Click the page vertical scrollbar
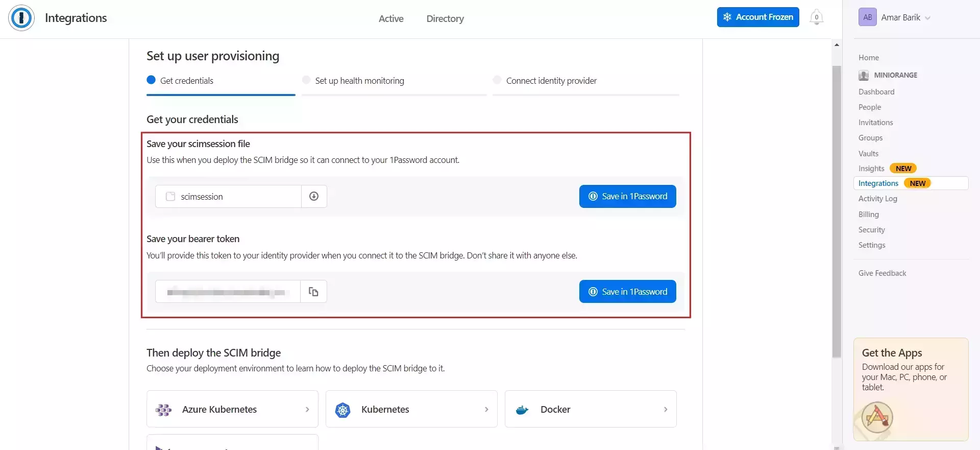The image size is (980, 450). pyautogui.click(x=837, y=211)
